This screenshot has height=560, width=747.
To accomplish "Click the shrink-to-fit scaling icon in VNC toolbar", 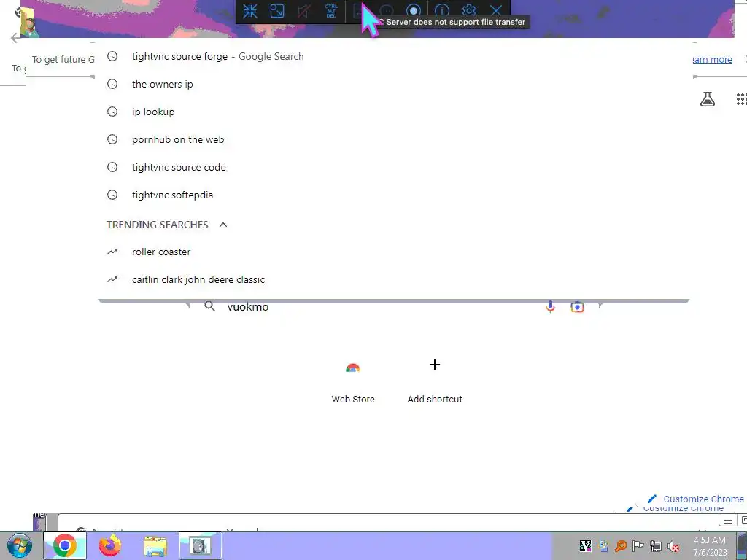I will point(250,11).
